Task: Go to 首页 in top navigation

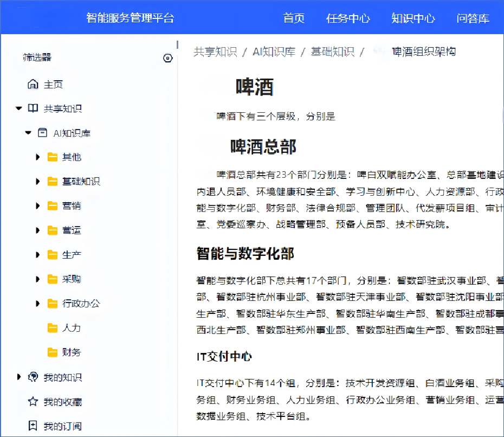Action: [294, 18]
